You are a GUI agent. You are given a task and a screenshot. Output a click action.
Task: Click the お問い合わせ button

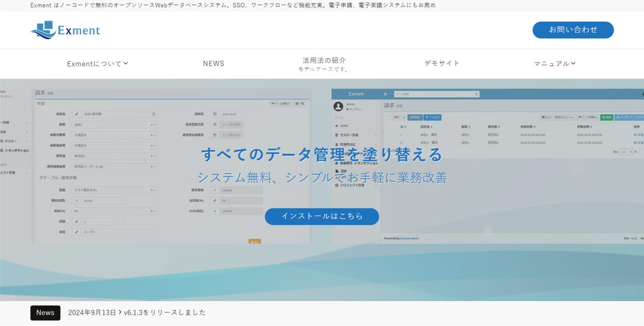(573, 30)
